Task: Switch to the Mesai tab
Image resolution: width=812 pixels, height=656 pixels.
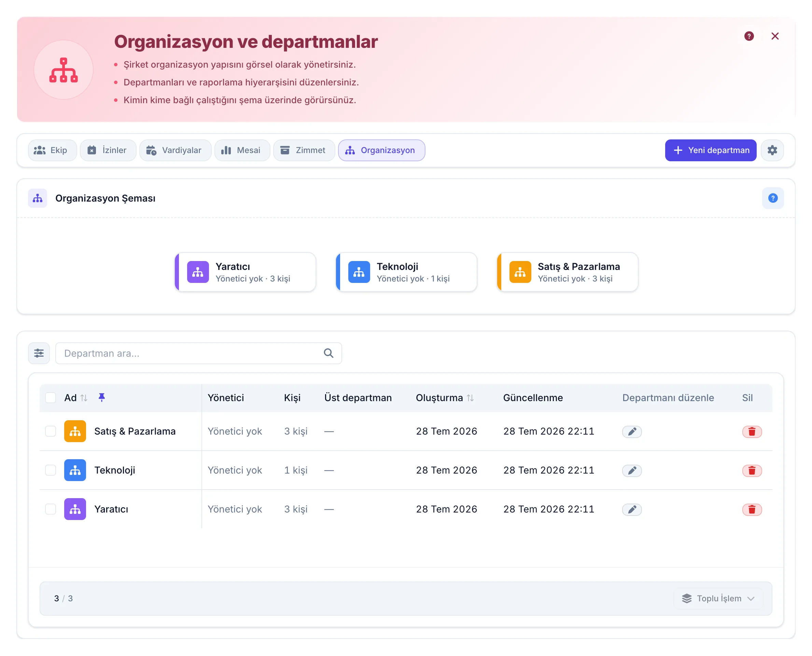Action: tap(242, 150)
